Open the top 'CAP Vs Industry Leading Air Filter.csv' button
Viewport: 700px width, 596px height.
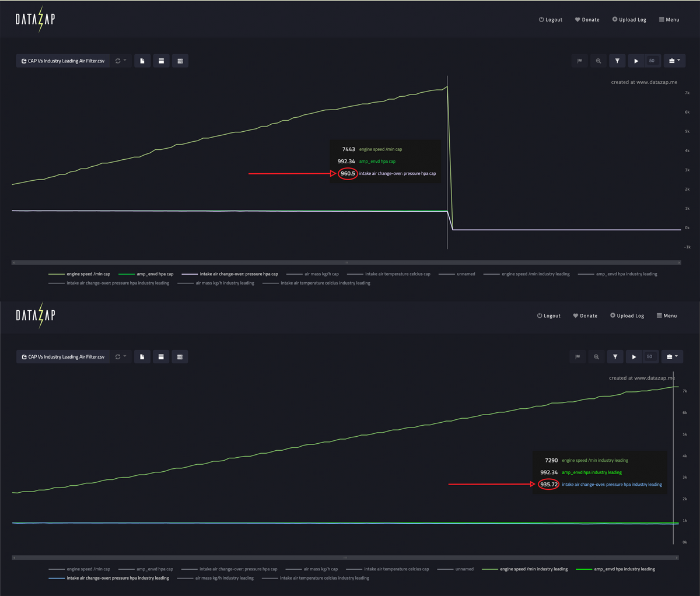pos(63,61)
